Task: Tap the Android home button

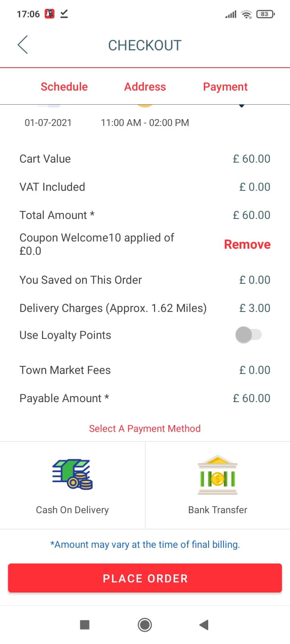Action: point(145,625)
